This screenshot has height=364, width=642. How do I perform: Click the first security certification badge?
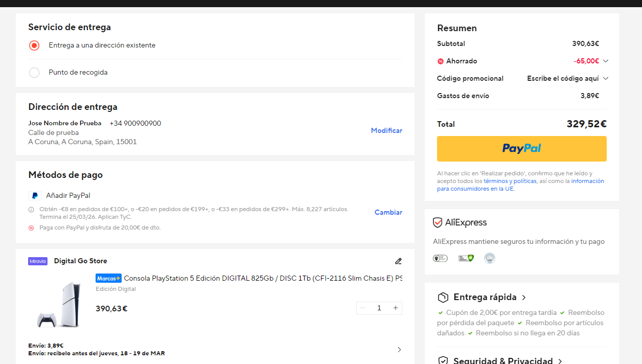pyautogui.click(x=440, y=258)
